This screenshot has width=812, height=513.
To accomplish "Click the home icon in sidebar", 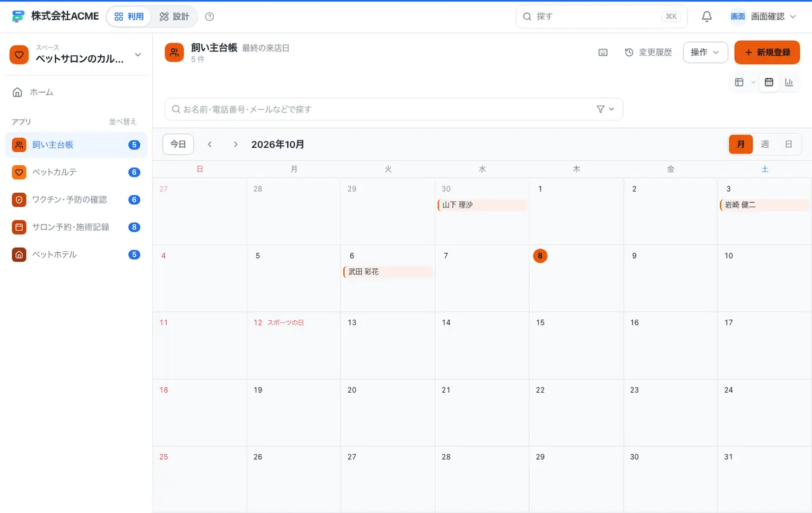I will click(18, 92).
